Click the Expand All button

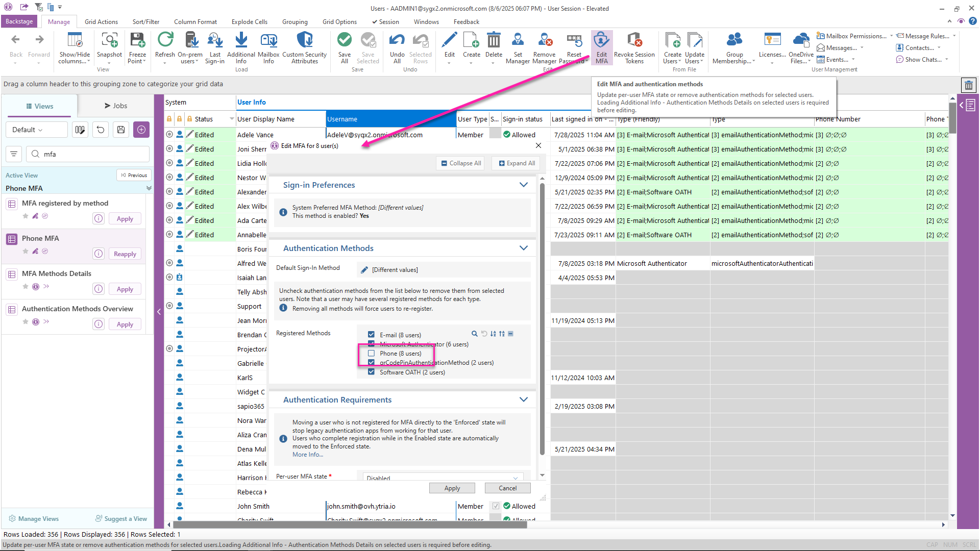[517, 163]
